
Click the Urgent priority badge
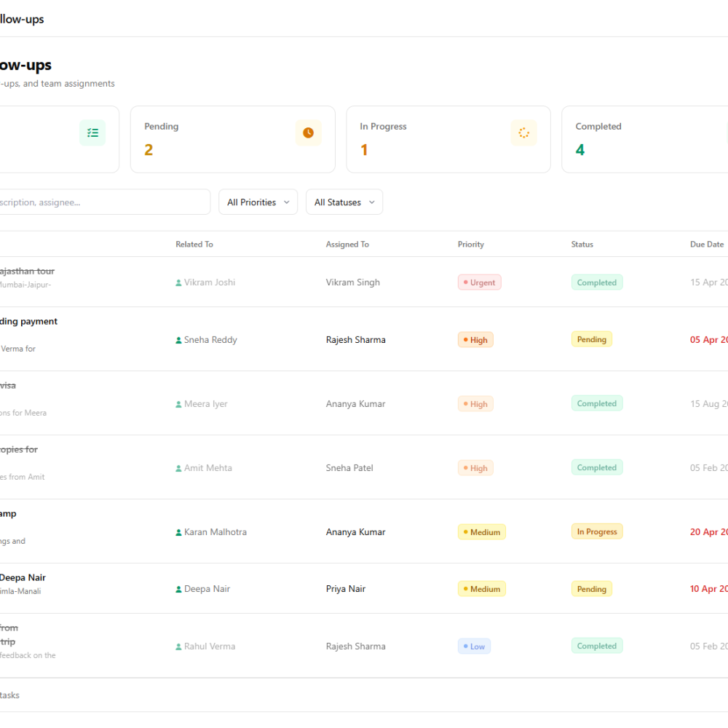[480, 282]
